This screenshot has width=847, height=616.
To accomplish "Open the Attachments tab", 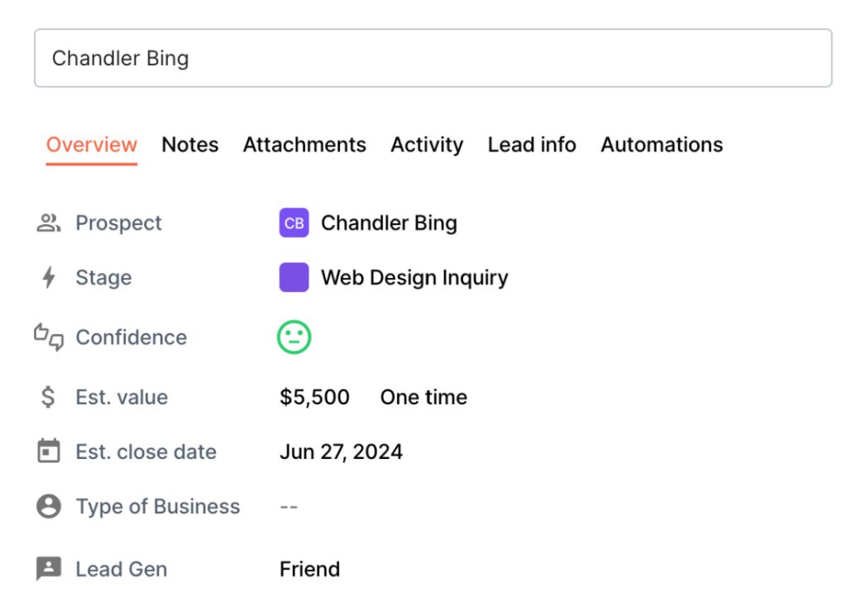I will point(304,145).
